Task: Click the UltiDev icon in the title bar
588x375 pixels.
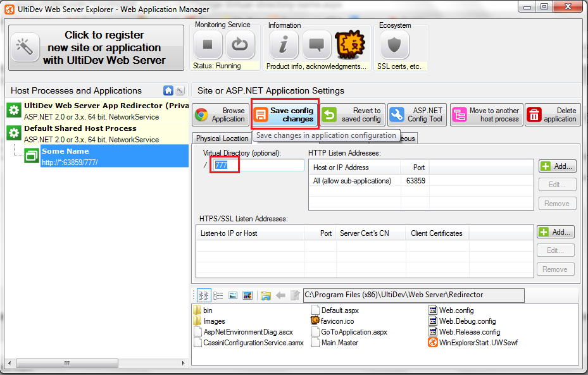Action: coord(9,9)
